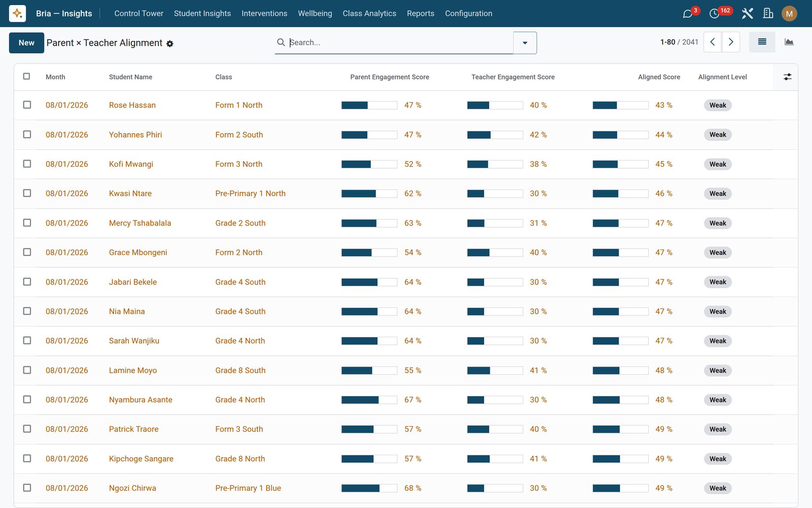Click the Bria Insights app logo icon
The image size is (812, 508).
click(x=17, y=13)
